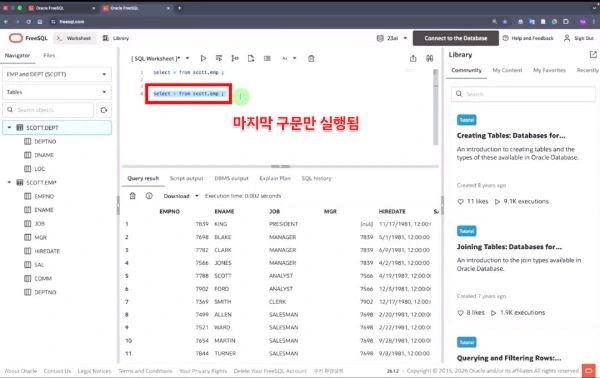Select the HIREDATE column in navigator
The image size is (600, 378).
pyautogui.click(x=47, y=251)
